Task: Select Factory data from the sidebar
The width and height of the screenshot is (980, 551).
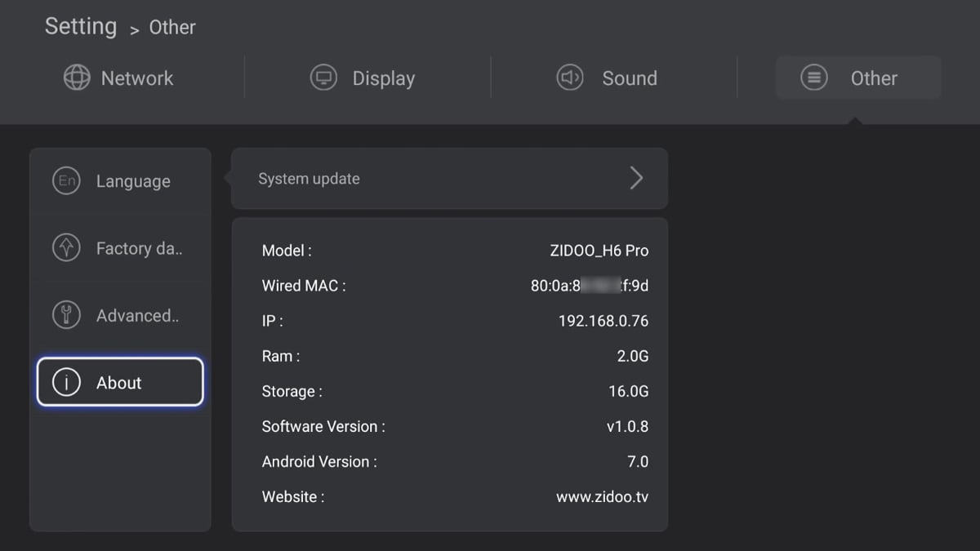Action: (x=120, y=248)
